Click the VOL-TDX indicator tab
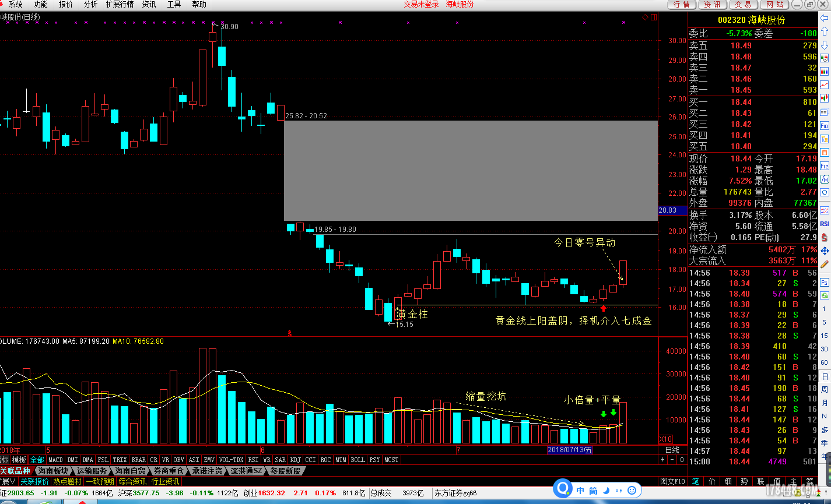 click(231, 460)
